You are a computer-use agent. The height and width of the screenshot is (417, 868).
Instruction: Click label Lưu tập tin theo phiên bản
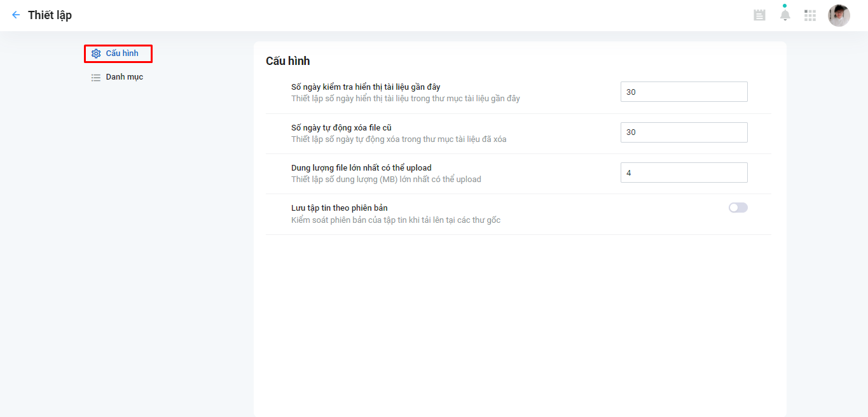(x=340, y=208)
